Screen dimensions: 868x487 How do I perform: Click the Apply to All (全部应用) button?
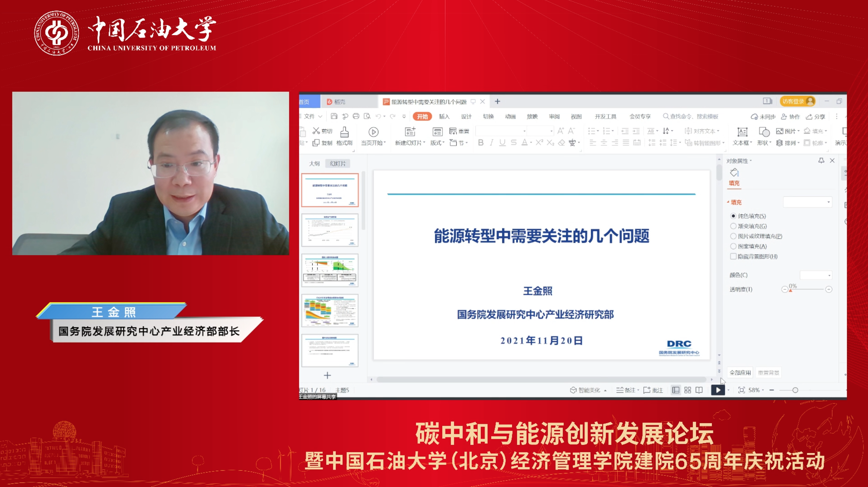[740, 373]
